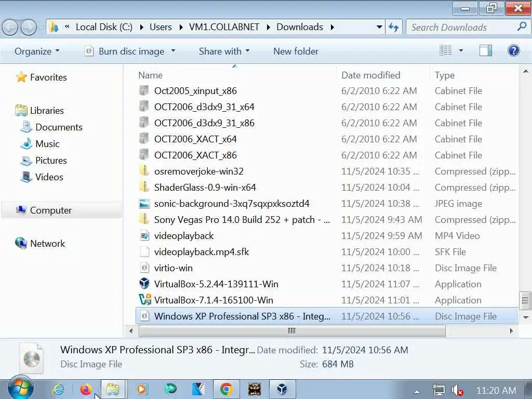Click the Back navigation arrow
532x399 pixels.
point(10,28)
